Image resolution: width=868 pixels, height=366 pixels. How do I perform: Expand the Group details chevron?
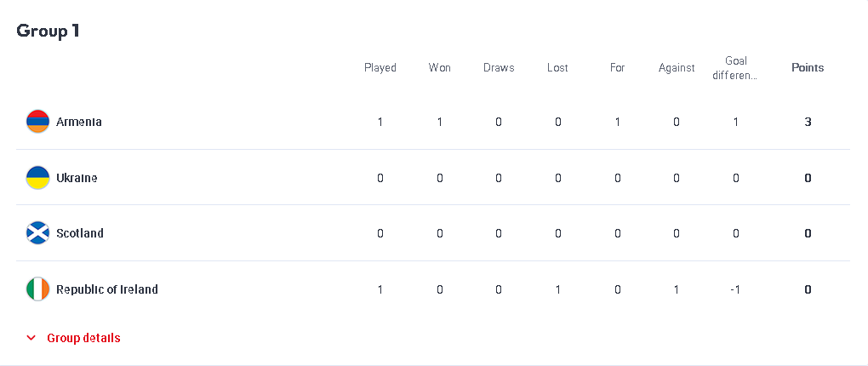pyautogui.click(x=31, y=338)
